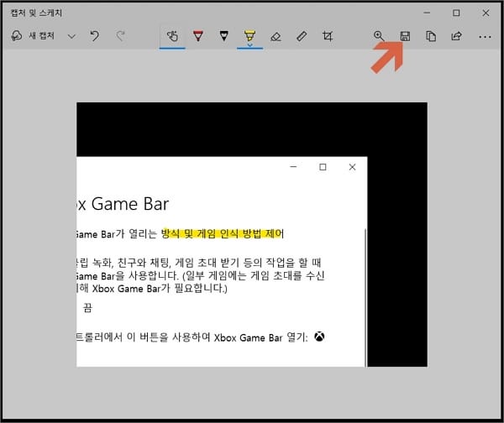The height and width of the screenshot is (423, 504).
Task: Click the 새 캡처 (New capture) button
Action: point(33,35)
